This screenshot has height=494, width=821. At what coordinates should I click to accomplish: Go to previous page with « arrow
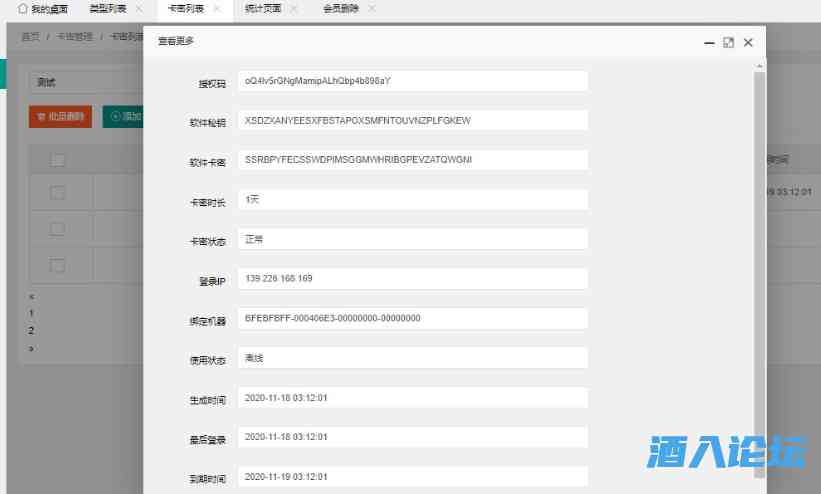coord(32,297)
